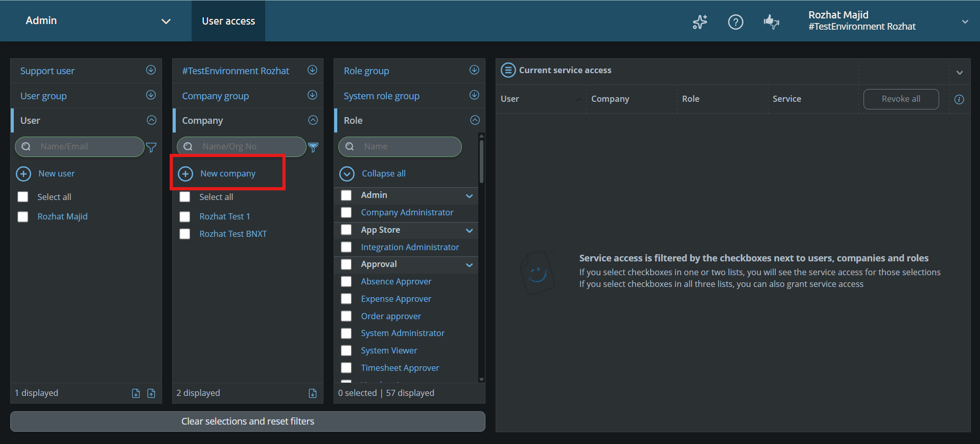This screenshot has height=444, width=980.
Task: Check the Company Administrator checkbox
Action: (x=346, y=212)
